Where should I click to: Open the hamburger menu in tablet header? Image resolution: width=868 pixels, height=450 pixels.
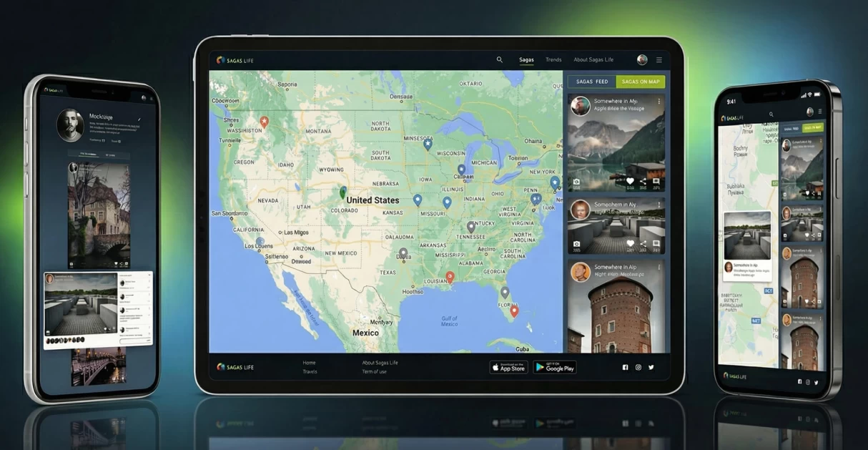click(x=659, y=60)
